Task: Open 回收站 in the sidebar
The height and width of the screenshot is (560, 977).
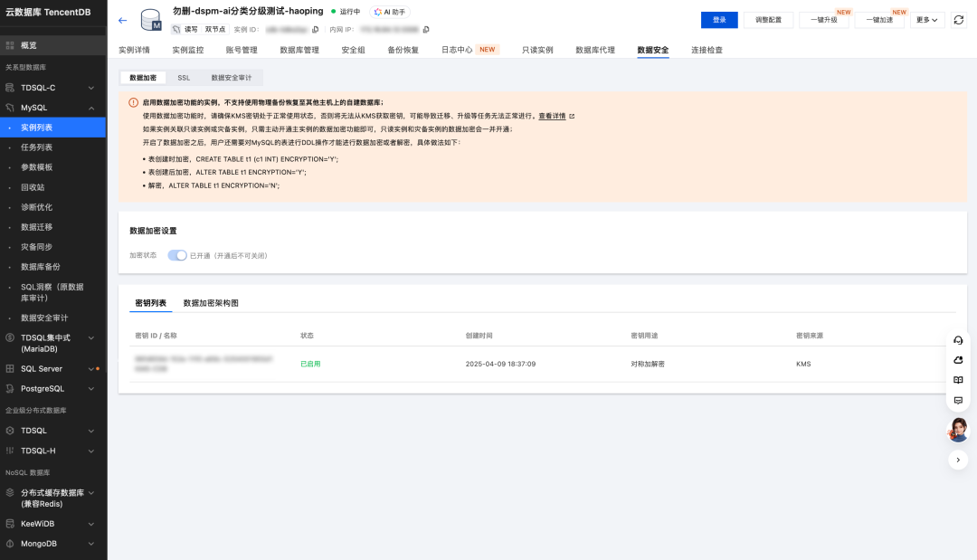Action: pyautogui.click(x=33, y=187)
